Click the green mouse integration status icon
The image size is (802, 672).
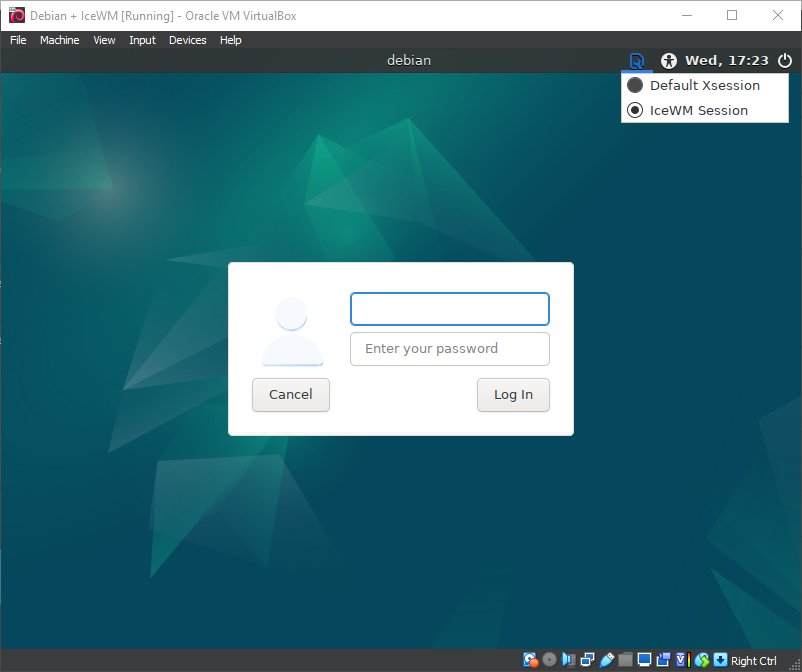[x=701, y=660]
